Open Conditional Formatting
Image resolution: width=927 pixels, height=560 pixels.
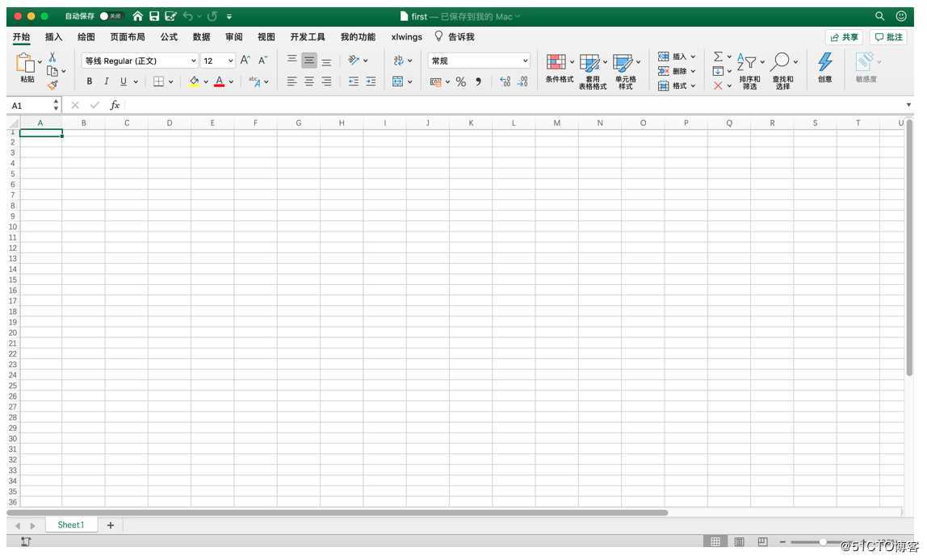click(560, 68)
